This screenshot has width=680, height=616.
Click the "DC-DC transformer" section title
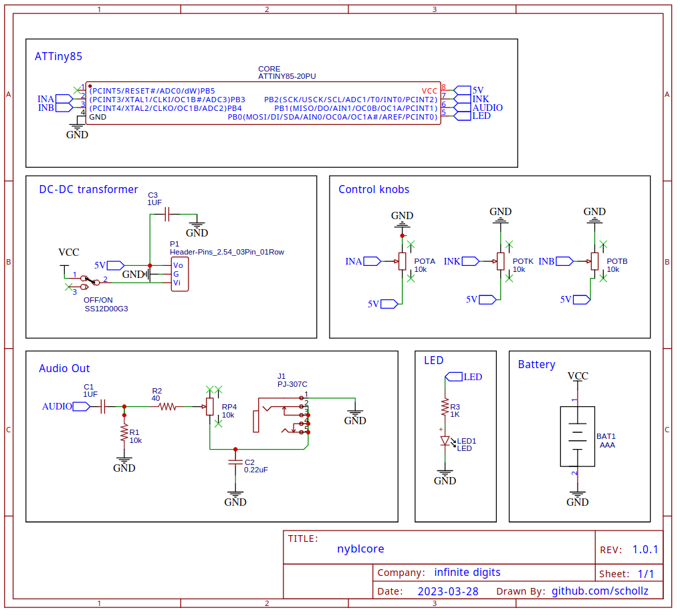coord(89,190)
